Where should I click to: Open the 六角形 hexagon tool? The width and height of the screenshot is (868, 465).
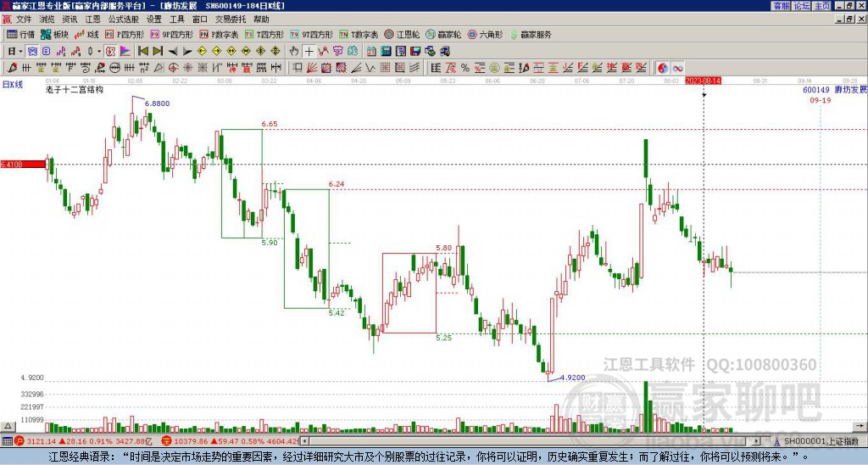point(486,34)
